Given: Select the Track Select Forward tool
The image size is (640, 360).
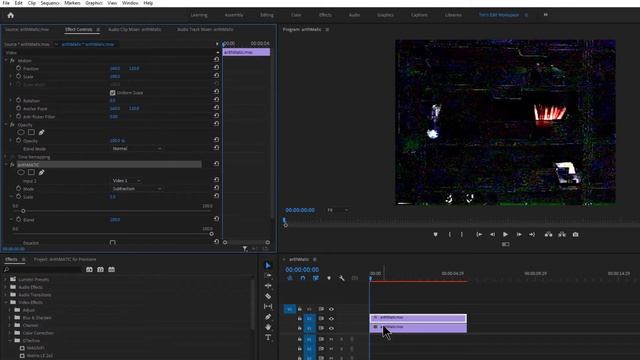Looking at the screenshot, I should coord(268,276).
